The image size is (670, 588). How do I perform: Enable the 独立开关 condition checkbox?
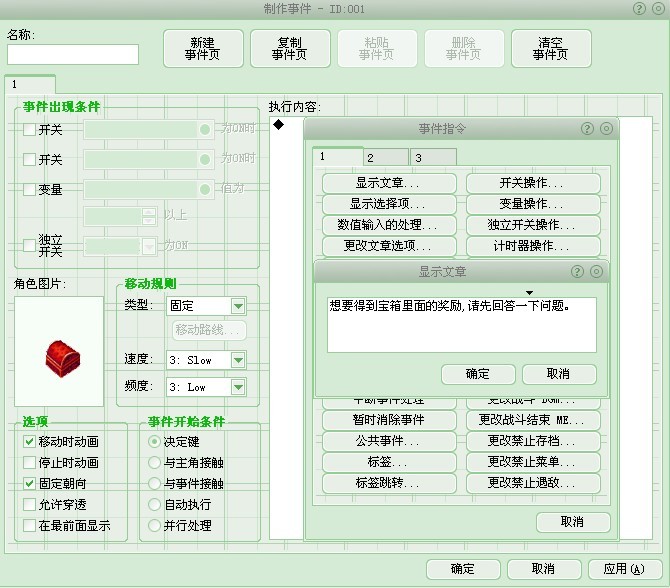(29, 245)
